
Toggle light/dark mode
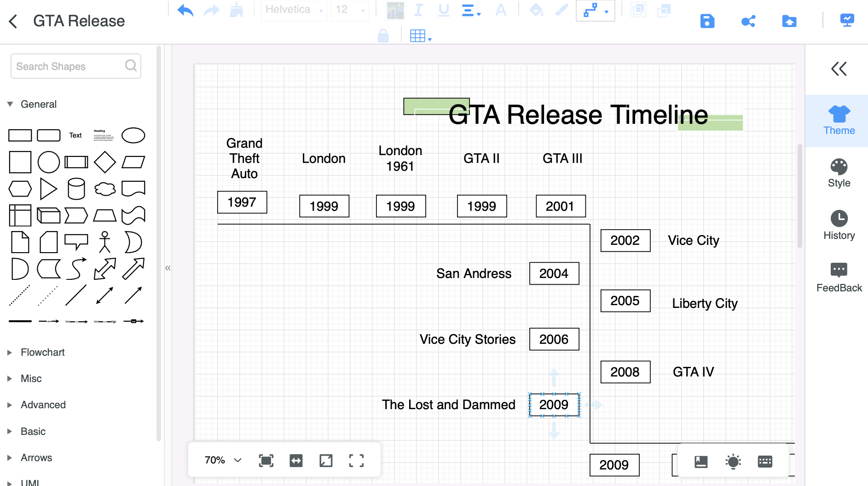(x=733, y=462)
